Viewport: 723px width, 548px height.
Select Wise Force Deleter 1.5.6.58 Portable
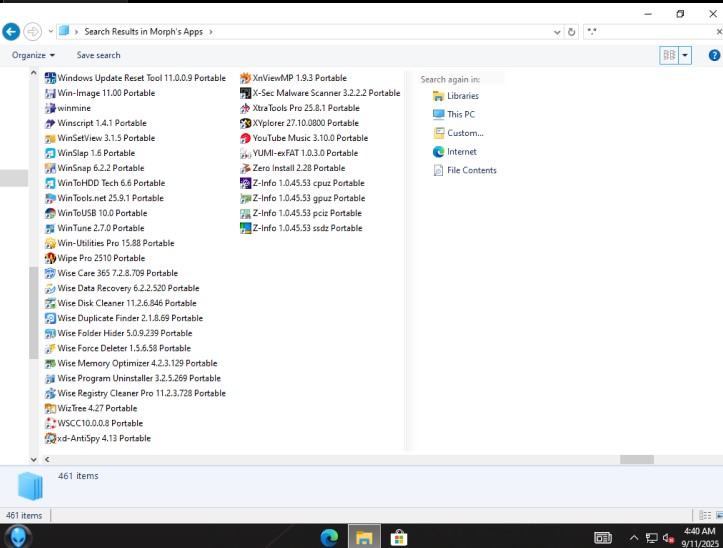(118, 348)
